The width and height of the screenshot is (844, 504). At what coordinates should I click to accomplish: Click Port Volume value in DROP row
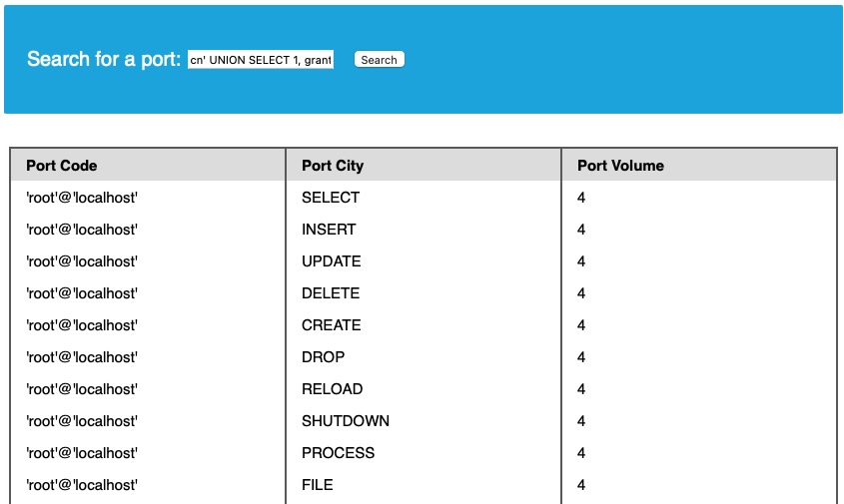click(581, 357)
